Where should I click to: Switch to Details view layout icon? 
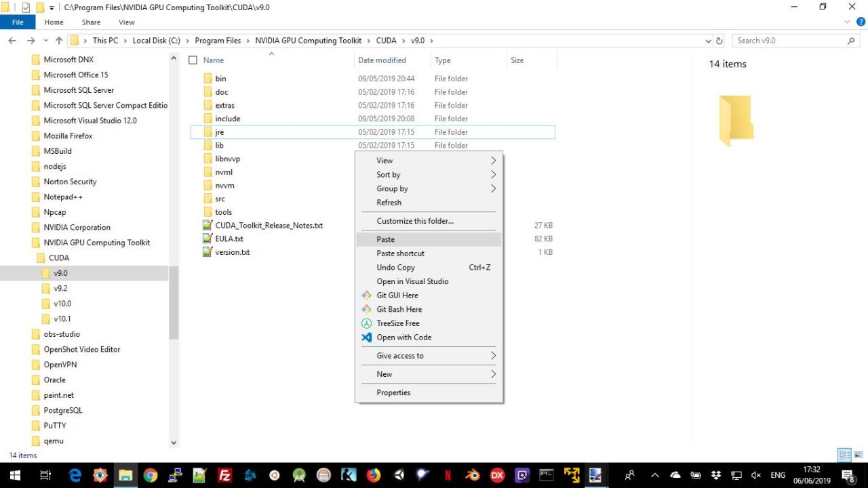click(844, 455)
